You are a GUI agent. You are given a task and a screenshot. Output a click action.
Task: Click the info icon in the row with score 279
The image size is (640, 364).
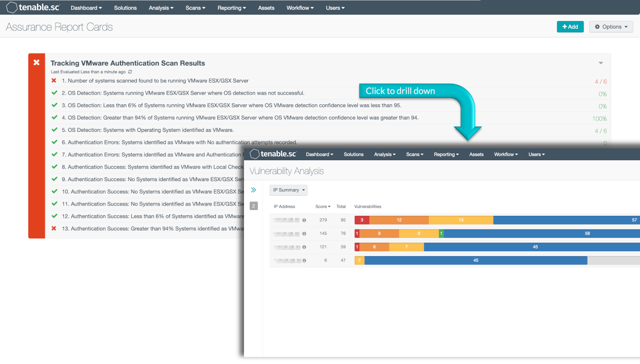click(304, 220)
